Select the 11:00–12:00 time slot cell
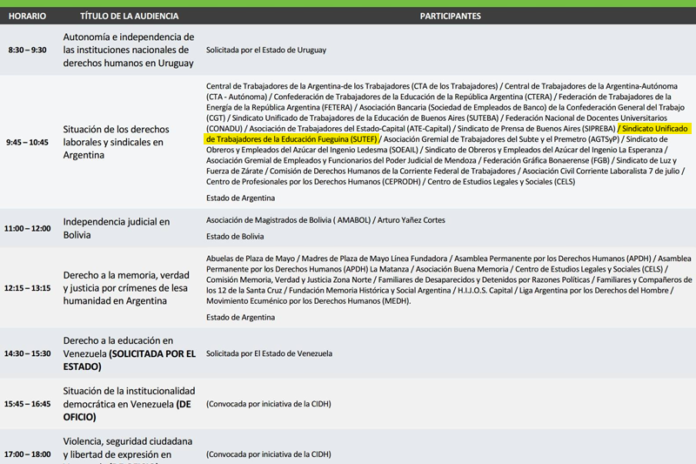This screenshot has height=464, width=696. pyautogui.click(x=28, y=228)
